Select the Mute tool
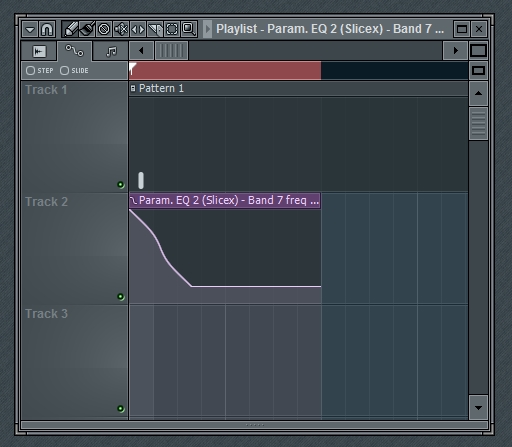Screen dimensions: 512x447 point(121,29)
